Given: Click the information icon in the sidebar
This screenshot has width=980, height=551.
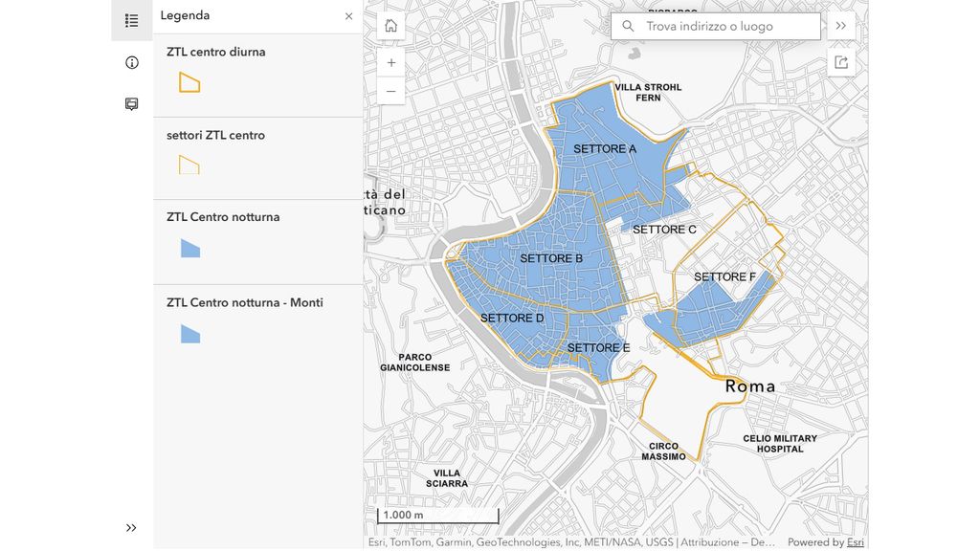Looking at the screenshot, I should pyautogui.click(x=131, y=61).
